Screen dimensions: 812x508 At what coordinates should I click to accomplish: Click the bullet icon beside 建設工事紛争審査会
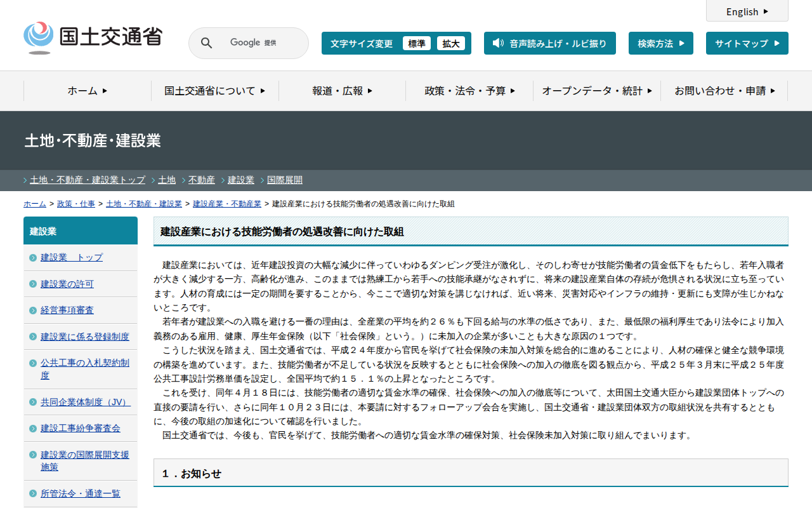pyautogui.click(x=33, y=429)
